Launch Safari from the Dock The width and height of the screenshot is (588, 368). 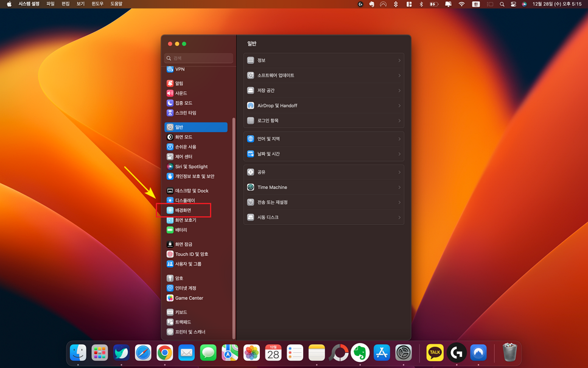(143, 353)
